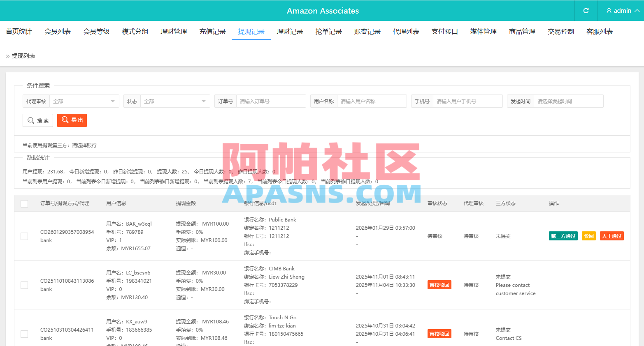Focus the 用户名称 input field
The height and width of the screenshot is (346, 644).
(372, 101)
